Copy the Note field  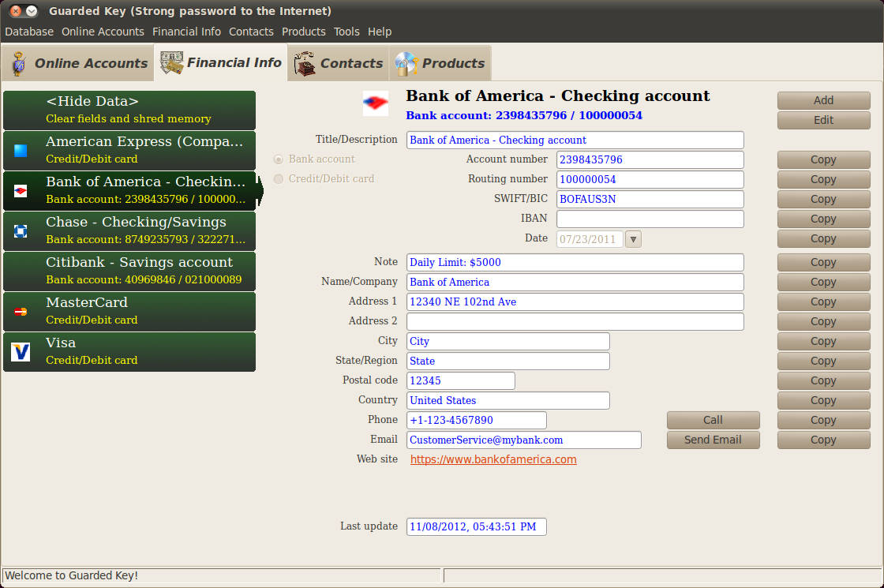tap(823, 262)
